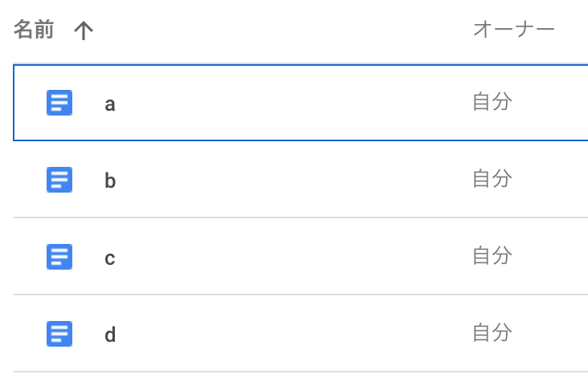Viewport: 588px width, 390px height.
Task: Select the file named d
Action: (x=110, y=335)
